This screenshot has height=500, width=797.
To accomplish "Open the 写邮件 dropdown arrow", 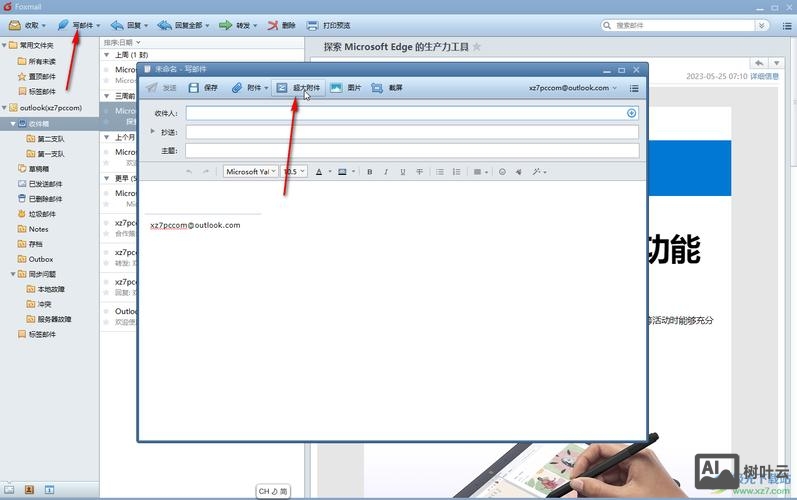I will 98,25.
